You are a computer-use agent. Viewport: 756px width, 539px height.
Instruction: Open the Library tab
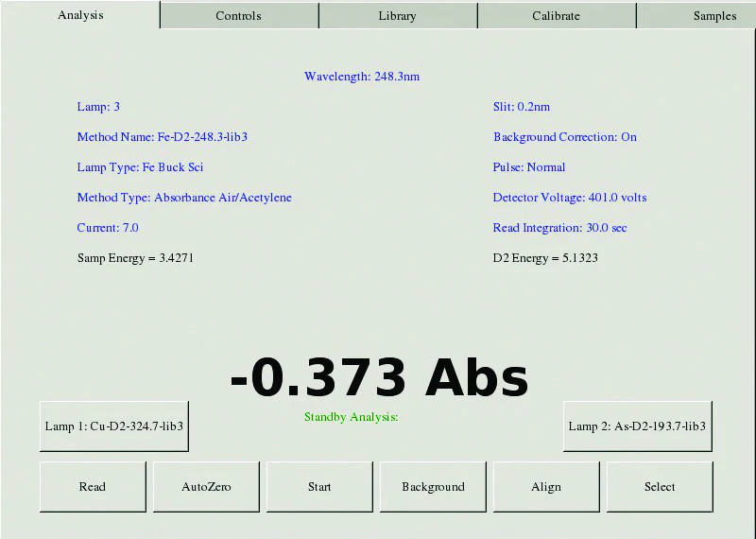[x=398, y=15]
